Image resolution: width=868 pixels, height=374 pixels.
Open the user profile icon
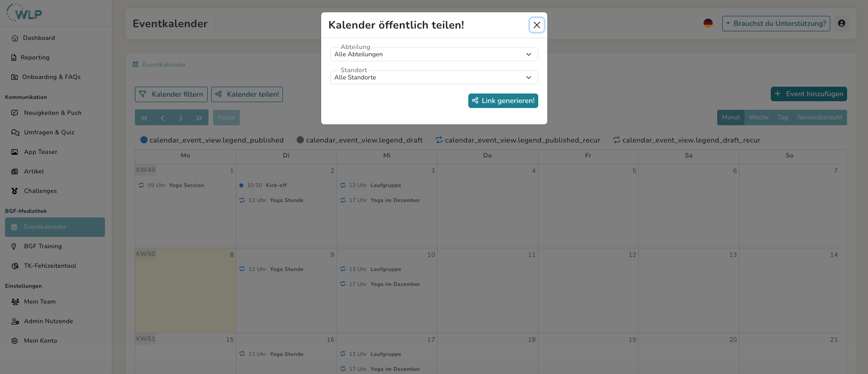click(x=842, y=24)
